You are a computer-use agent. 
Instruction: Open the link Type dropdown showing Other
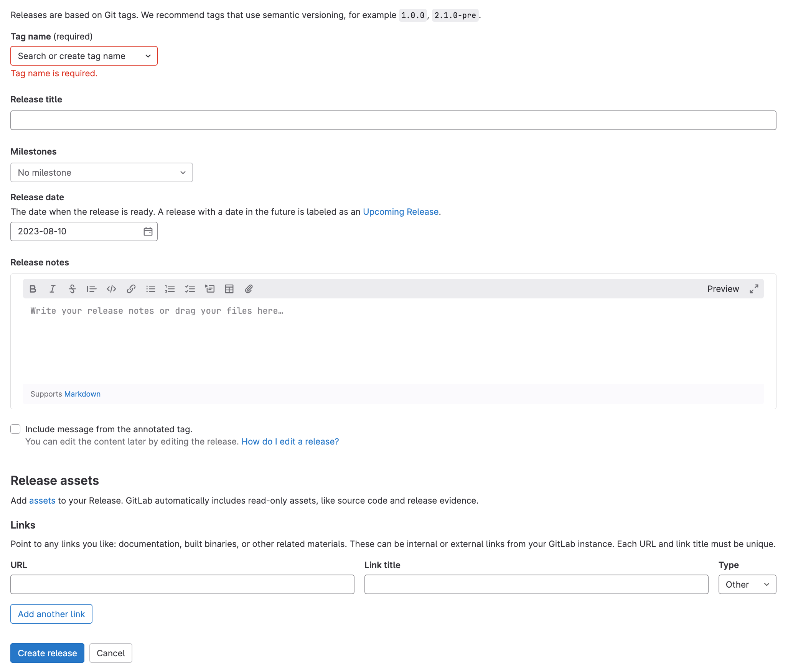coord(747,585)
